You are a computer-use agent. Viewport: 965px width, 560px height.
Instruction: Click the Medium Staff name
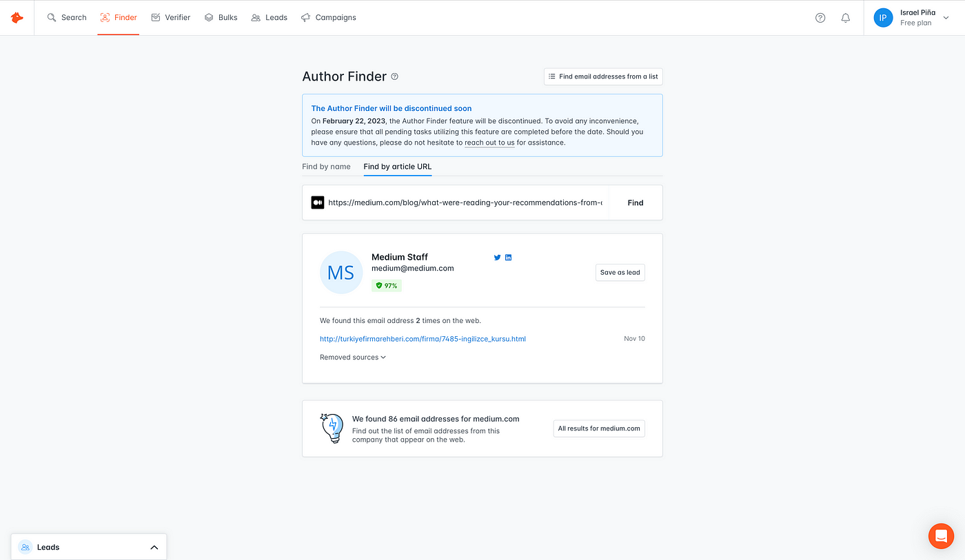click(400, 257)
